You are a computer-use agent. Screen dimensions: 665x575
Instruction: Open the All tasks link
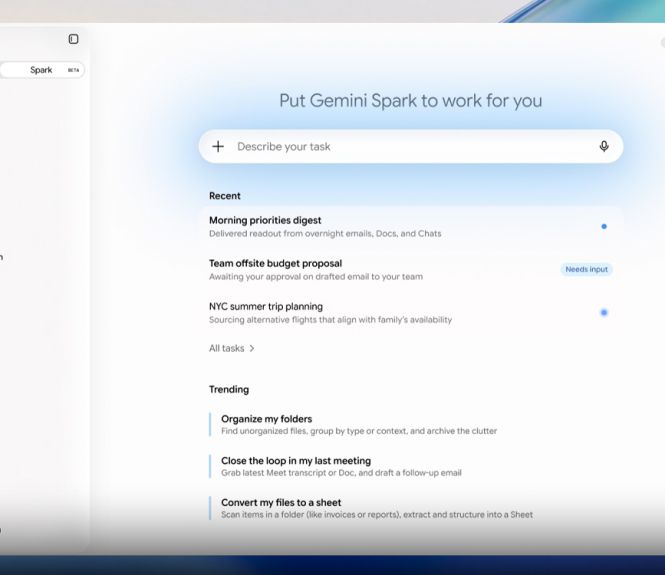click(x=232, y=348)
